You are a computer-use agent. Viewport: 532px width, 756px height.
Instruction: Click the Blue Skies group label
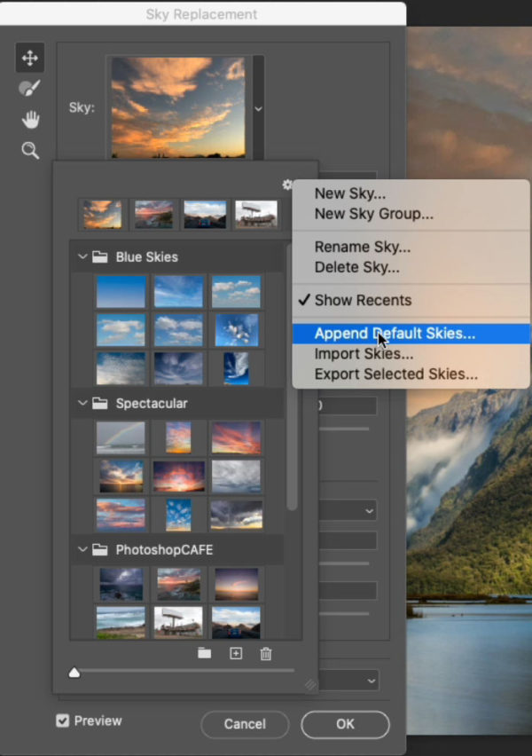tap(147, 257)
